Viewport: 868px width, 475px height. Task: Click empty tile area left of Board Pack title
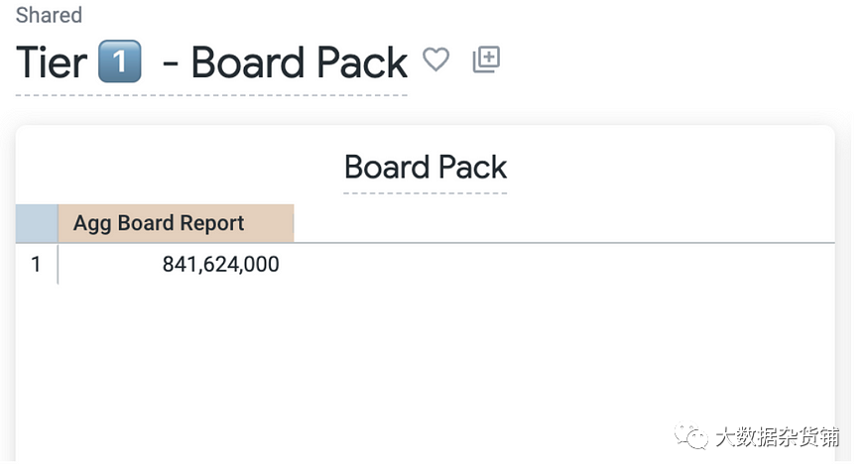179,167
